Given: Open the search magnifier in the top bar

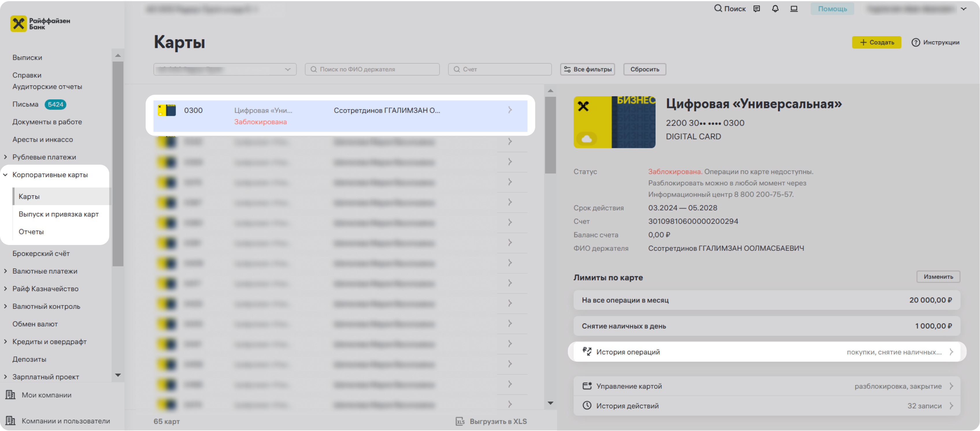Looking at the screenshot, I should [718, 8].
